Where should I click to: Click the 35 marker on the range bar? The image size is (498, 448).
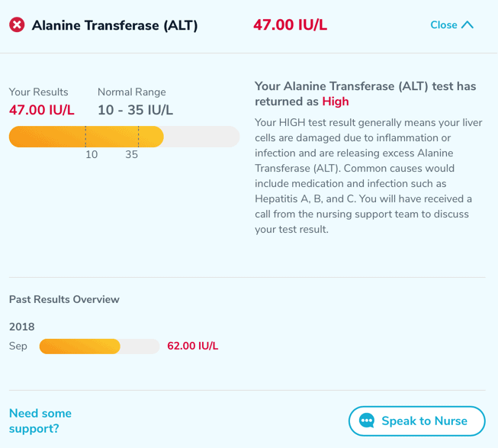(131, 154)
